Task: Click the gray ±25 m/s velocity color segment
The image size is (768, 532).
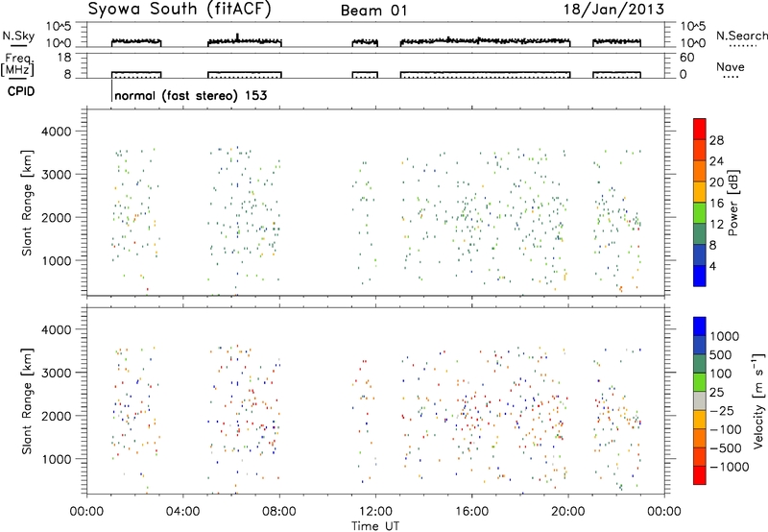Action: click(700, 400)
